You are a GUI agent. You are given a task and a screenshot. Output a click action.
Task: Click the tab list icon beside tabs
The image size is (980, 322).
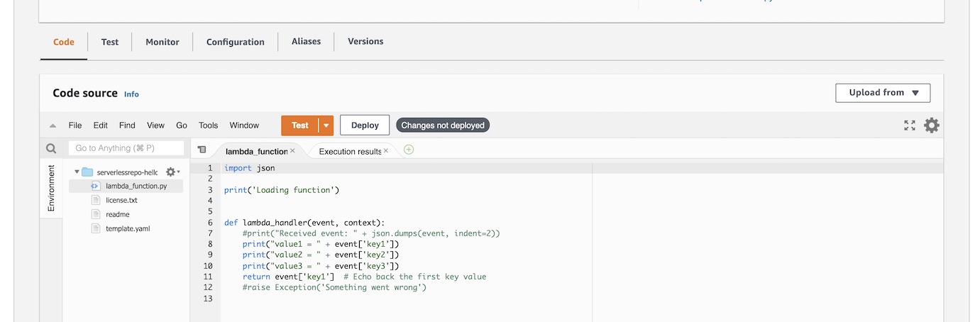tap(202, 150)
